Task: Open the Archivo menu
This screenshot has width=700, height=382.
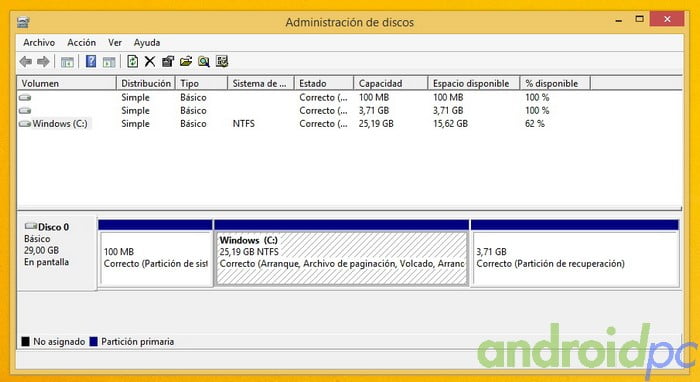Action: pyautogui.click(x=39, y=42)
